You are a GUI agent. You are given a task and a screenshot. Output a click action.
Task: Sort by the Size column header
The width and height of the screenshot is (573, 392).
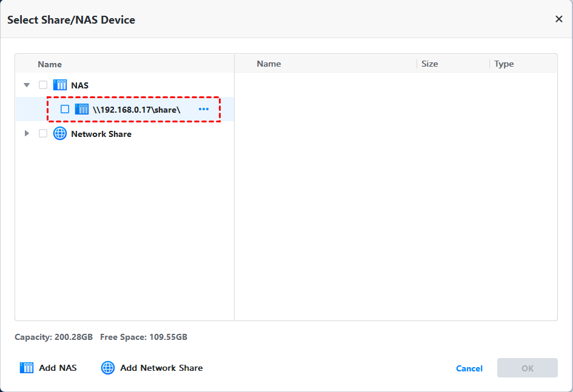click(x=429, y=64)
